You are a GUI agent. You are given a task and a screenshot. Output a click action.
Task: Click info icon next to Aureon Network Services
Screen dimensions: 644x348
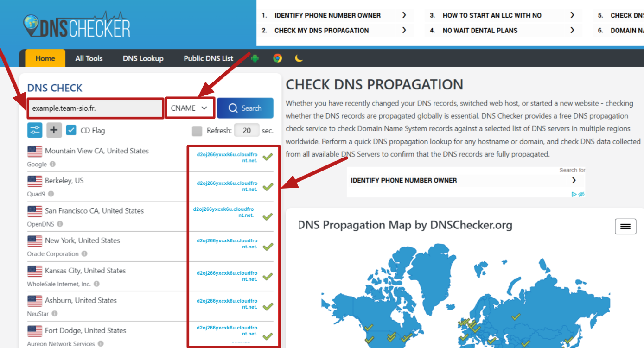click(x=100, y=344)
